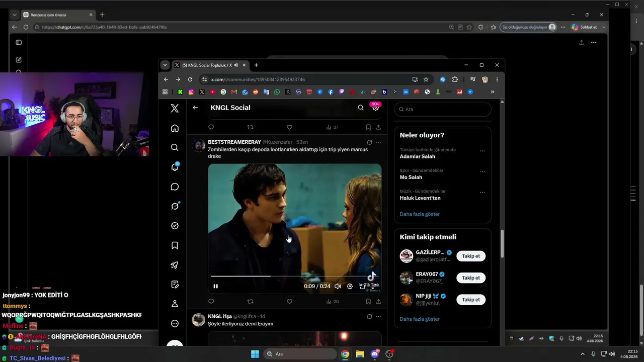Open Grok actions on the BESTSTREAMERERAY post
The image size is (644, 362).
369,142
